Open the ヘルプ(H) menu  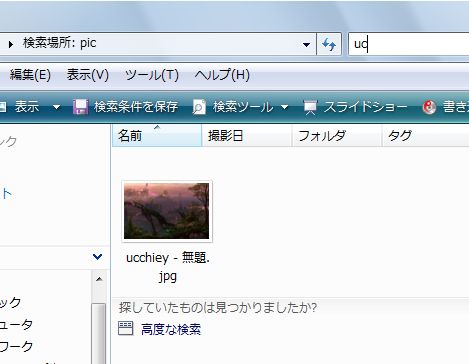(222, 75)
